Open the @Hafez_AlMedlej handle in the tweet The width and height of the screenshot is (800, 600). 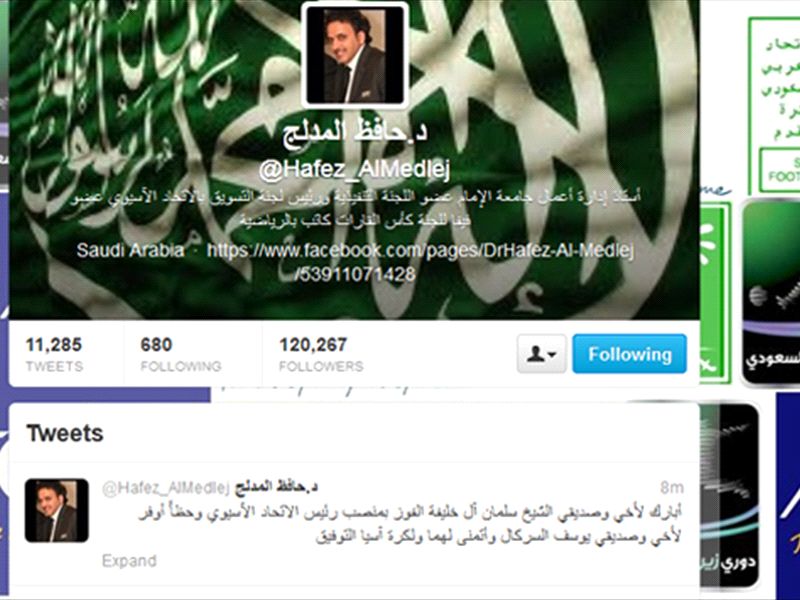click(x=166, y=488)
